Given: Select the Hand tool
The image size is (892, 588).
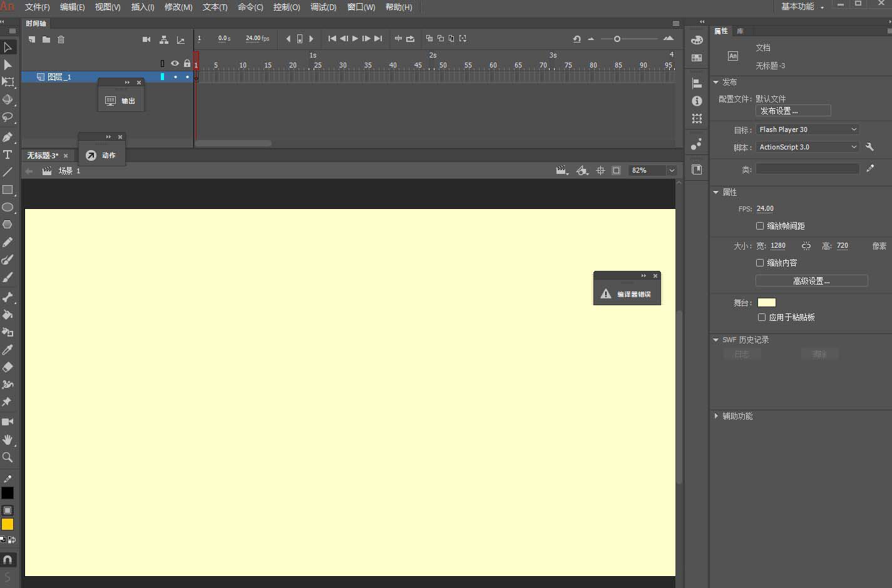Looking at the screenshot, I should coord(8,440).
